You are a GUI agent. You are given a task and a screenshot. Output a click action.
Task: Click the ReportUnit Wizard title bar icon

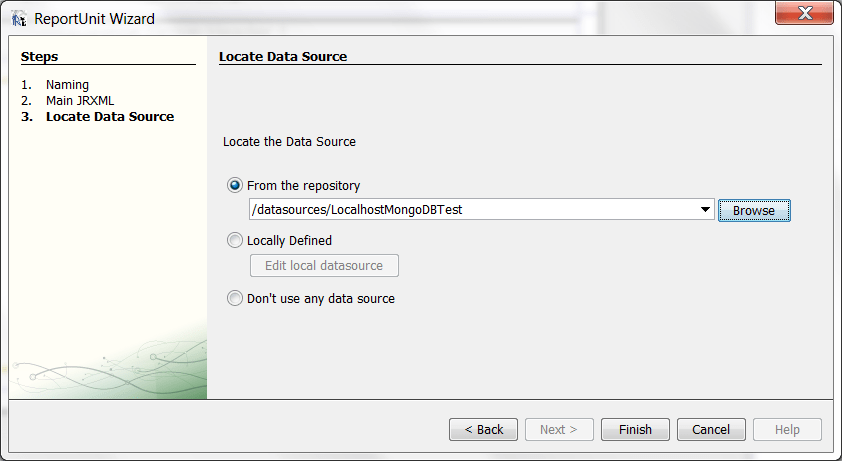coord(19,18)
